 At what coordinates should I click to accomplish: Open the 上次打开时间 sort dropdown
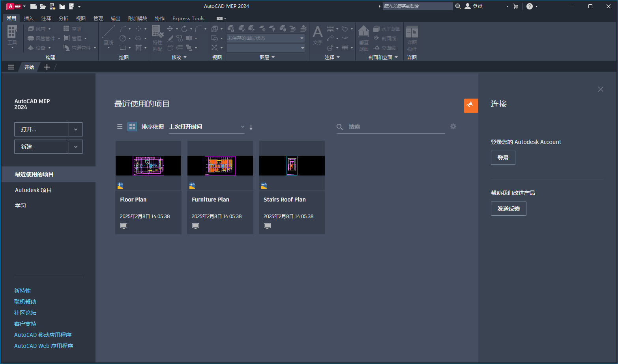[x=242, y=127]
